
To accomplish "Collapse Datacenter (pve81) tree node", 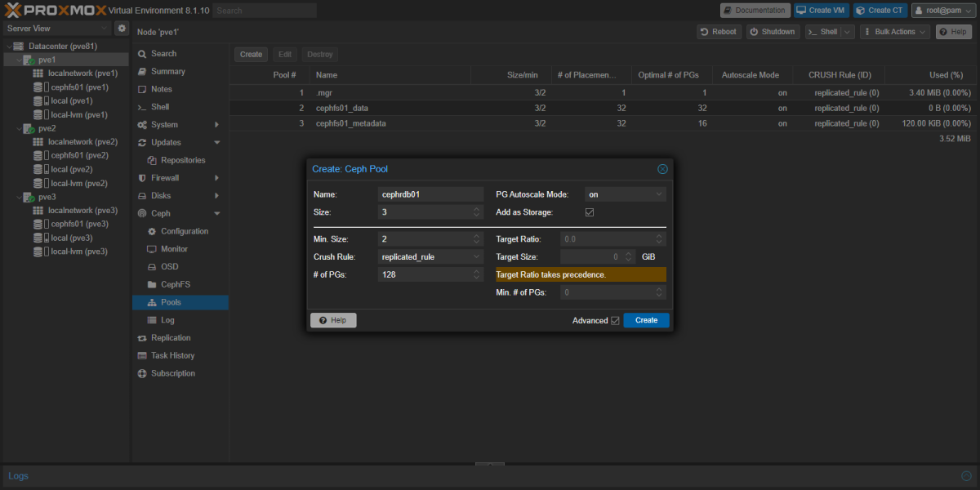I will 7,47.
